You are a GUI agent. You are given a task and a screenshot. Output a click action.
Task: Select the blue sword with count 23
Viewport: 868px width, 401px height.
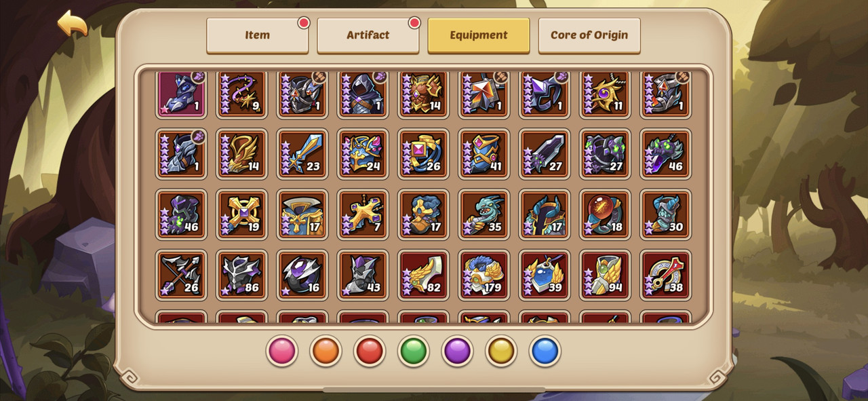click(302, 154)
